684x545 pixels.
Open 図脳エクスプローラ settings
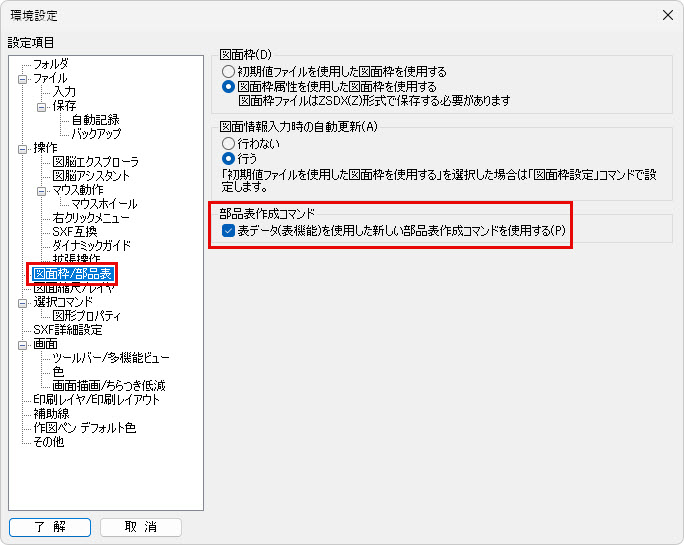(95, 162)
